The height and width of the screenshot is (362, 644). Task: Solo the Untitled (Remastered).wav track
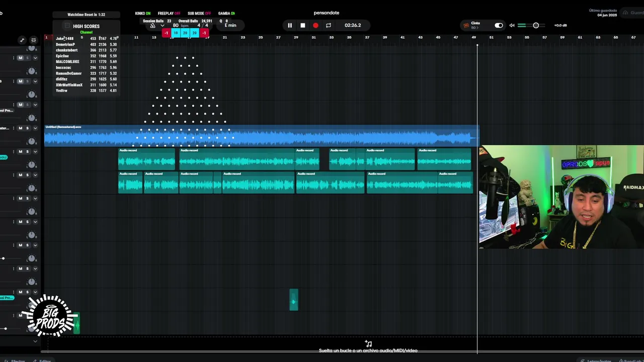pos(27,128)
